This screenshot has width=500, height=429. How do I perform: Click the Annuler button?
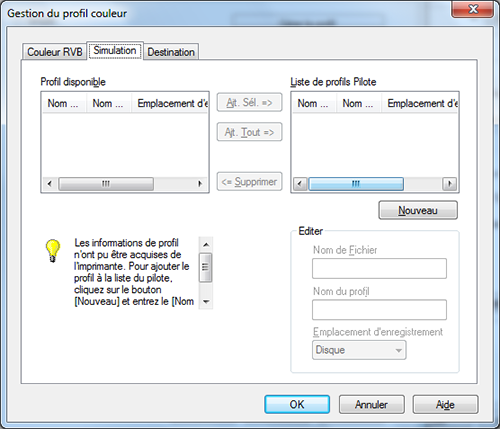[x=372, y=404]
